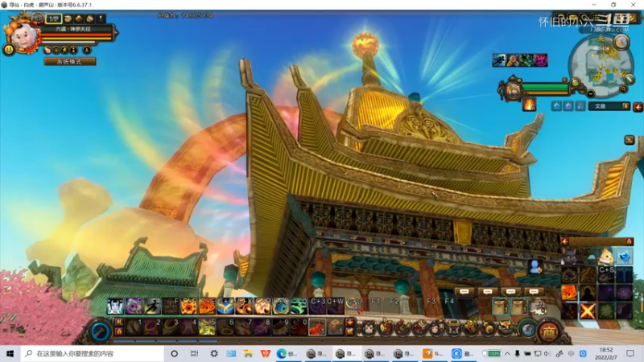Use the purple vortex skill with E key

[134, 306]
